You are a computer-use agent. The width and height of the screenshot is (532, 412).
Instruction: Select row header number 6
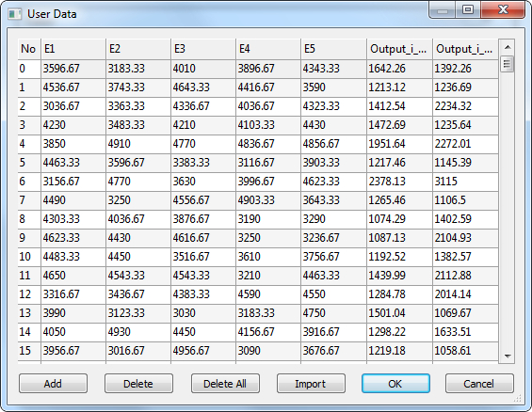(29, 182)
